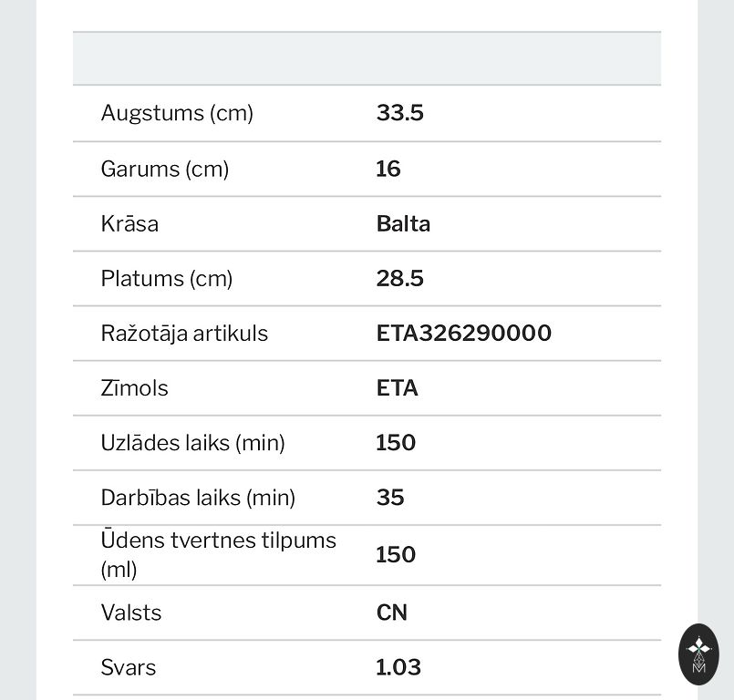Click the length value 16
Image resolution: width=734 pixels, height=700 pixels.
click(x=388, y=169)
